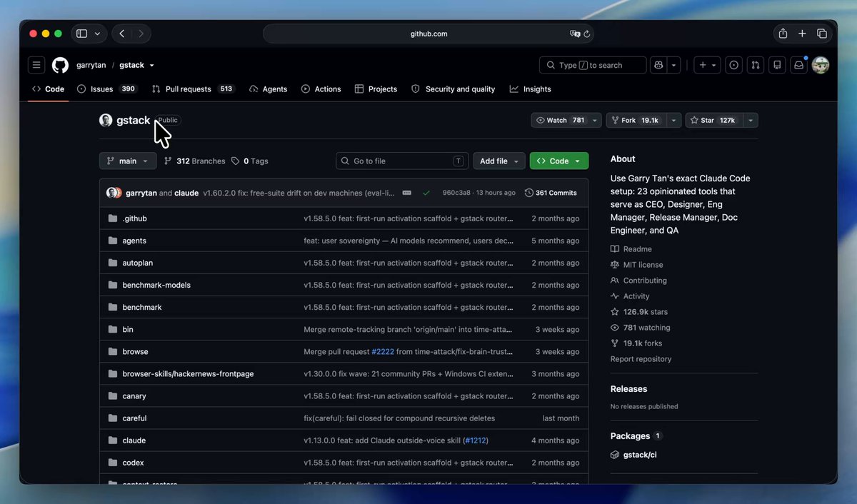Image resolution: width=857 pixels, height=504 pixels.
Task: Open the careful folder
Action: pos(134,418)
